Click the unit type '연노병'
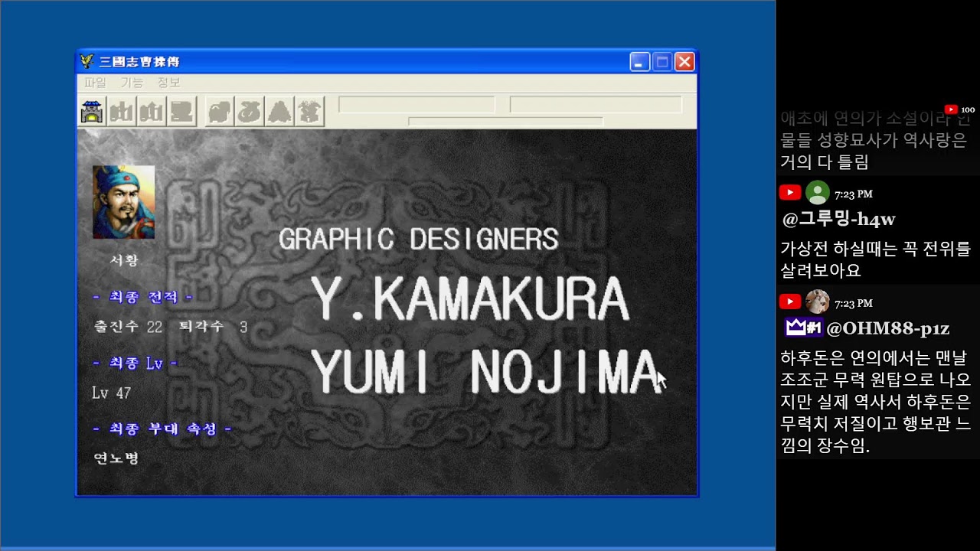The height and width of the screenshot is (551, 980). click(116, 458)
